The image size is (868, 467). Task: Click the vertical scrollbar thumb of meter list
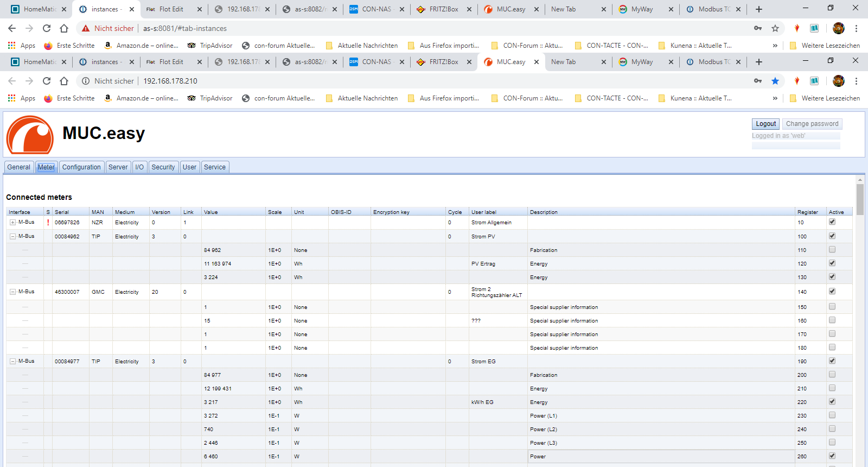coord(860,199)
